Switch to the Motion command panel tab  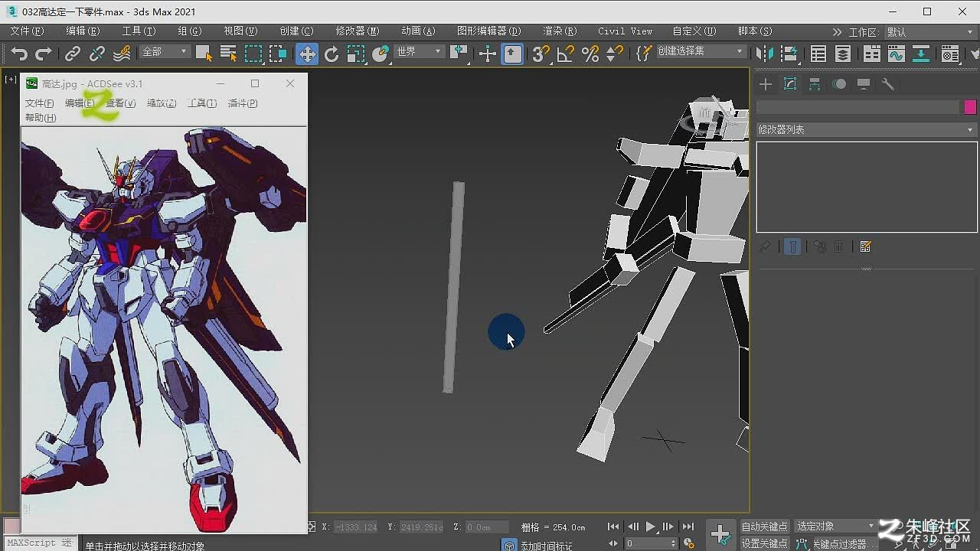click(x=839, y=84)
